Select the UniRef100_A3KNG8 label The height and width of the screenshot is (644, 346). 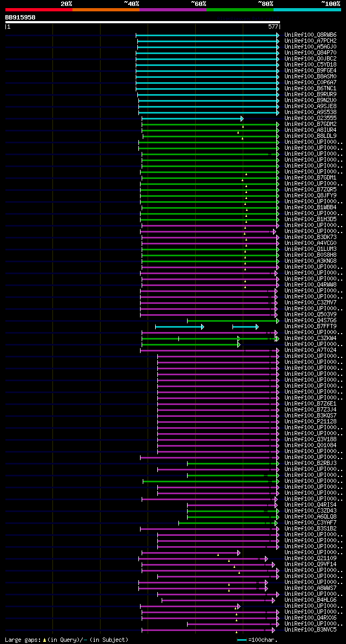pos(310,261)
